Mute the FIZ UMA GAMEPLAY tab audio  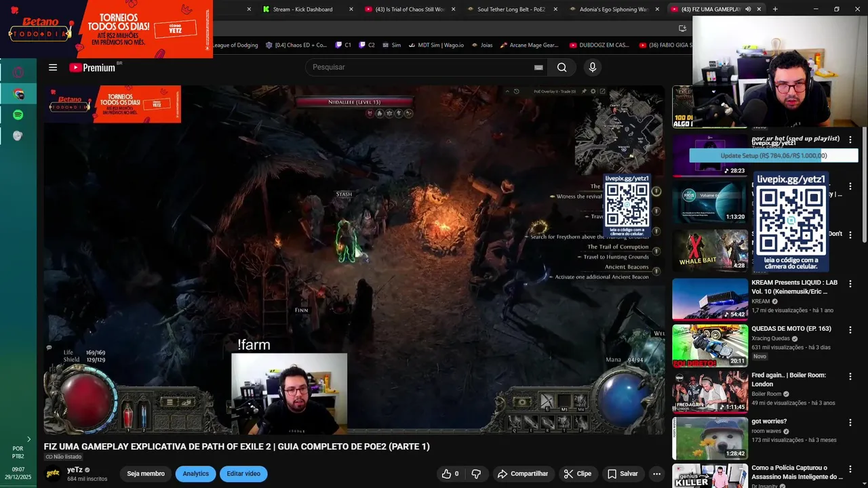[x=748, y=9]
